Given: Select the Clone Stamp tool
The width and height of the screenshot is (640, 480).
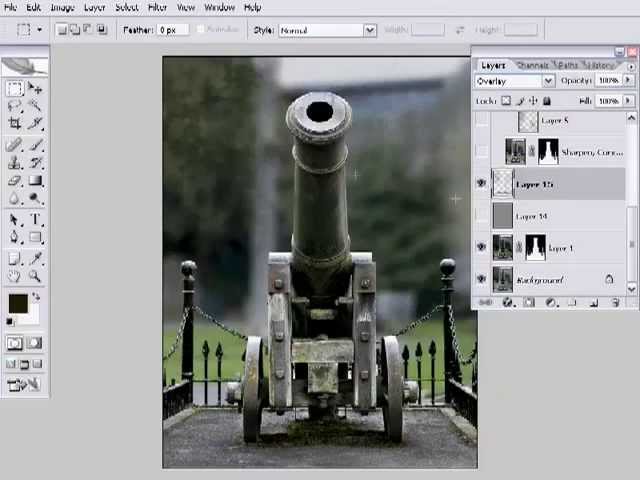Looking at the screenshot, I should click(x=14, y=162).
